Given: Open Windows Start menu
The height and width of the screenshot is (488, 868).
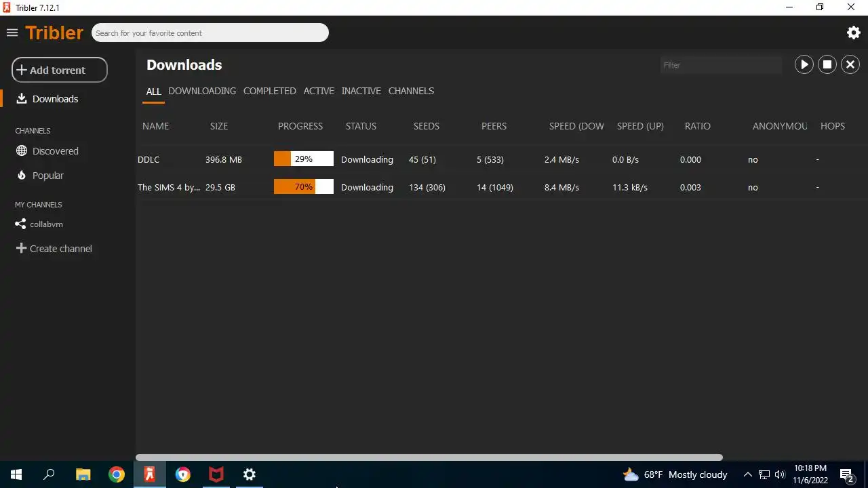Looking at the screenshot, I should pyautogui.click(x=16, y=474).
